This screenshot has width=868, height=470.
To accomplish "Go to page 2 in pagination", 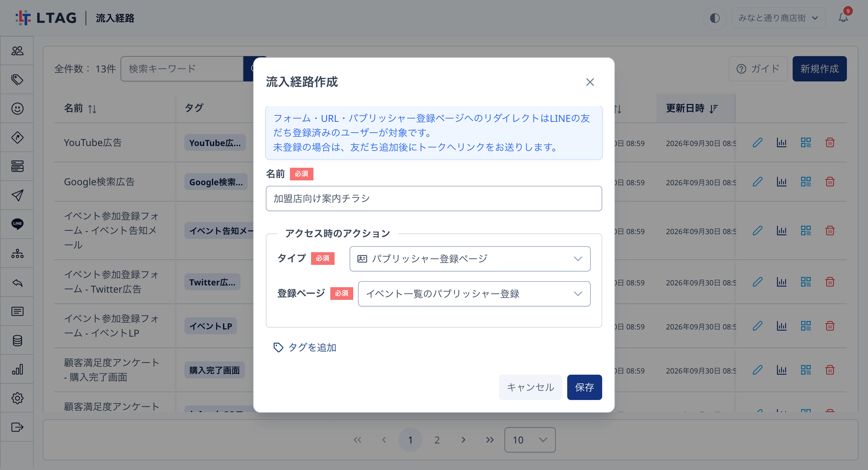I will coord(437,440).
